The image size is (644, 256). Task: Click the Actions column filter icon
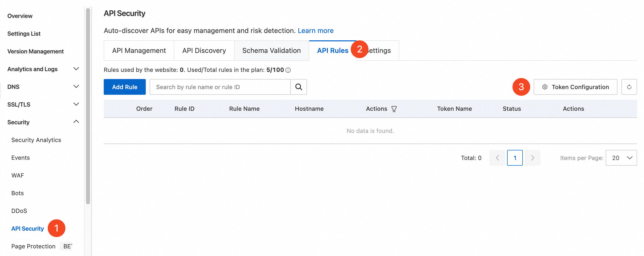click(x=394, y=109)
